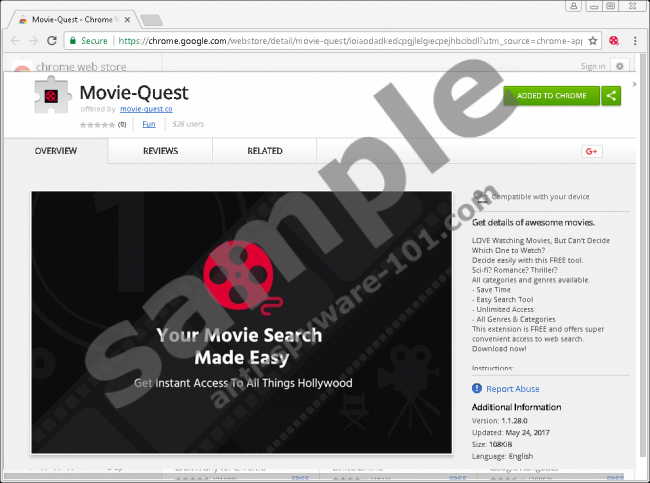Bookmark this page with the star icon
The image size is (650, 483).
click(x=593, y=41)
